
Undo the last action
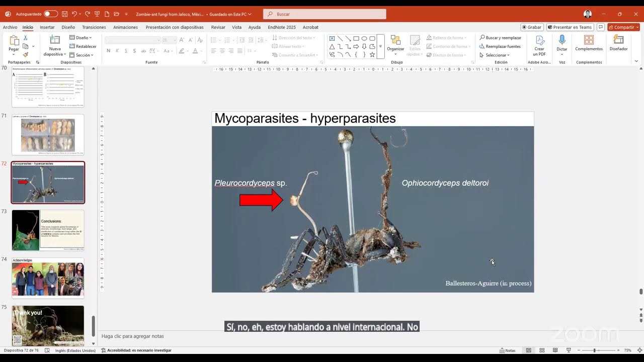point(74,14)
